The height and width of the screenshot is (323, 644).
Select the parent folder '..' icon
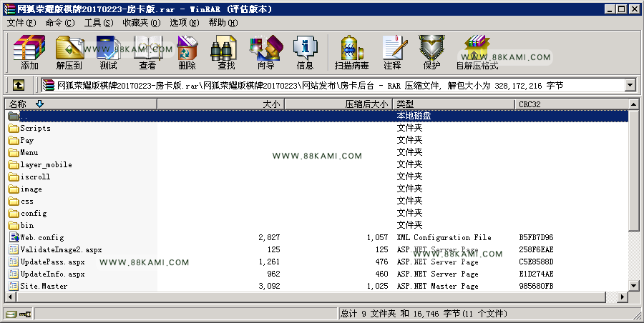14,116
